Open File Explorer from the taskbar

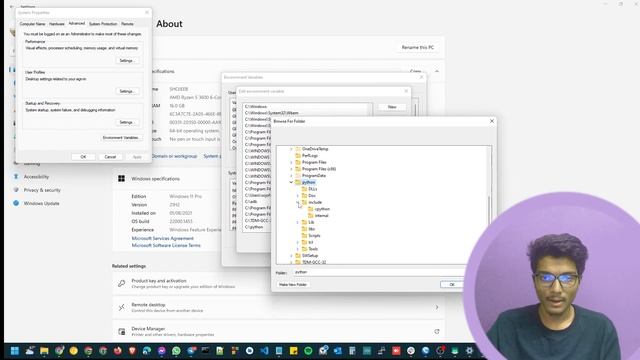44,351
